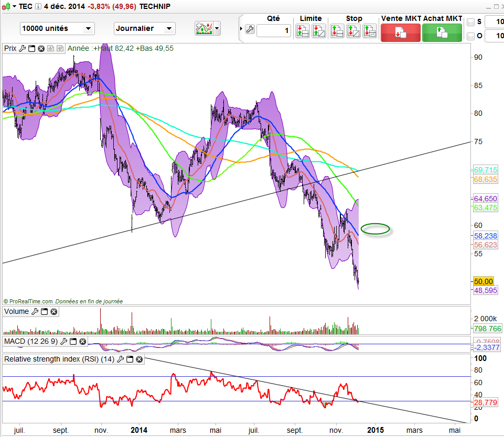Click the 56,623 salmon average label
This screenshot has height=437, width=504.
point(485,245)
